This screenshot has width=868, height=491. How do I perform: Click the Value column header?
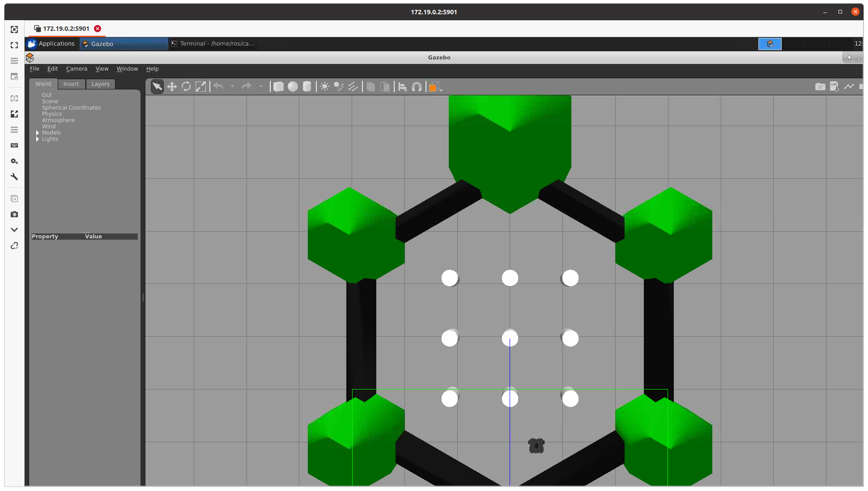tap(94, 236)
